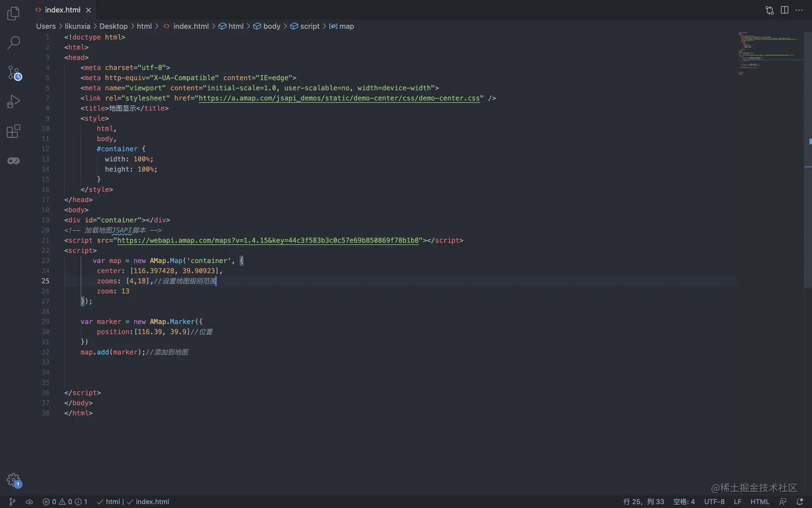Click the '#container {' selector text
Viewport: 812px width, 508px height.
point(121,149)
